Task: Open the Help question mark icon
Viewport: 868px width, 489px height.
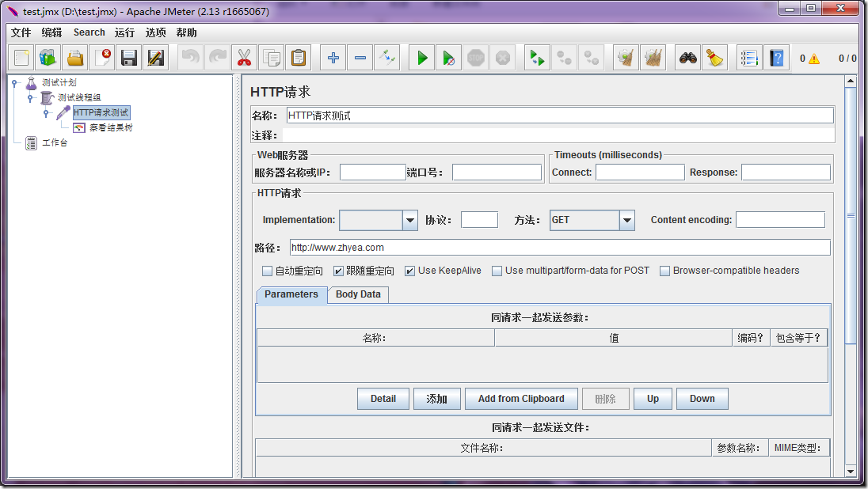Action: 777,58
